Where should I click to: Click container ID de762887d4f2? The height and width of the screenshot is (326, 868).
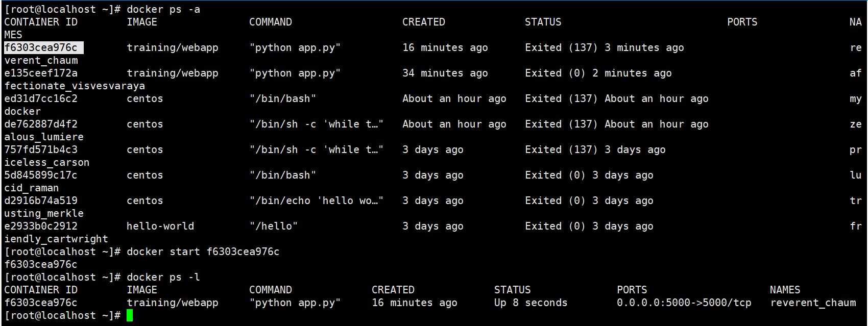tap(41, 124)
